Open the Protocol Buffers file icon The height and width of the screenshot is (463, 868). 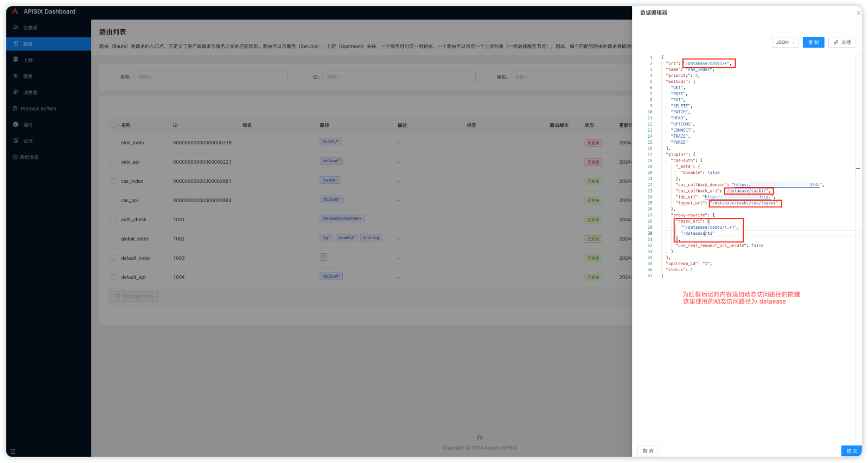[16, 108]
